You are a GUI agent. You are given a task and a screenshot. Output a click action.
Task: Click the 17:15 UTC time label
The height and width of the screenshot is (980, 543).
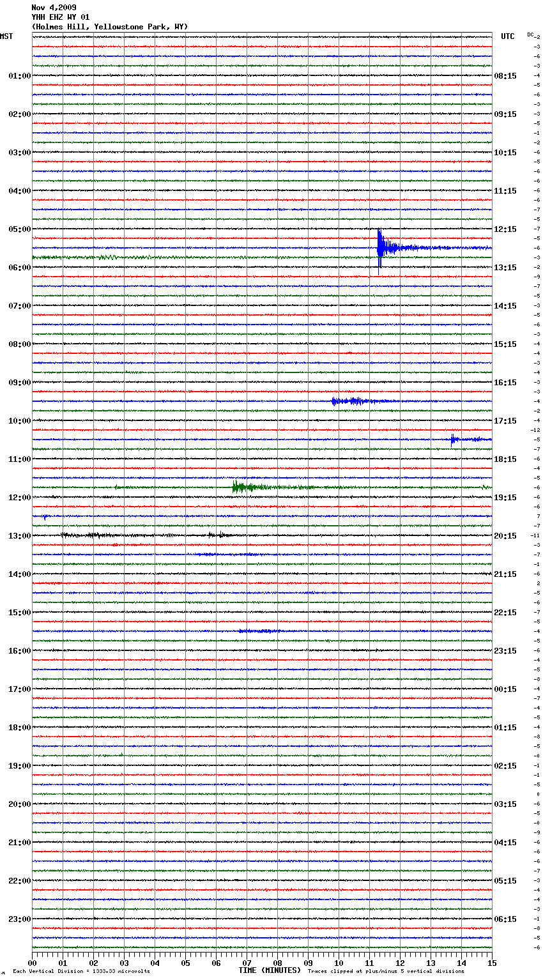tap(505, 421)
